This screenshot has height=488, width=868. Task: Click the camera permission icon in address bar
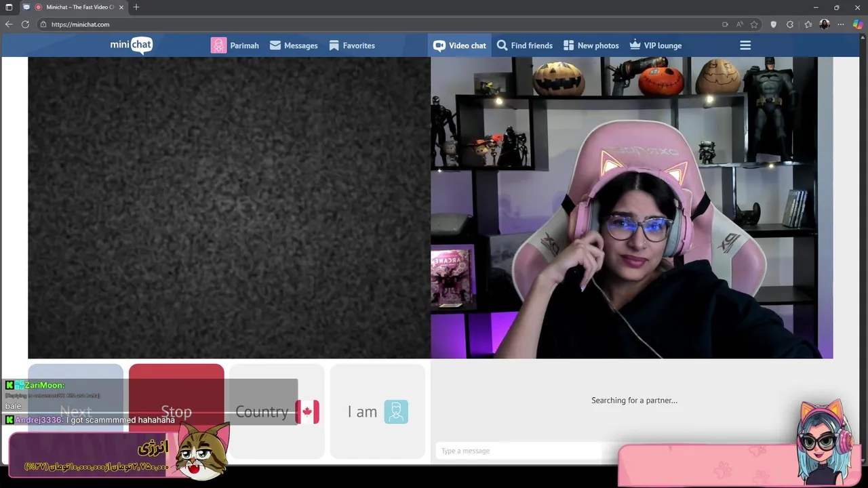tap(725, 24)
